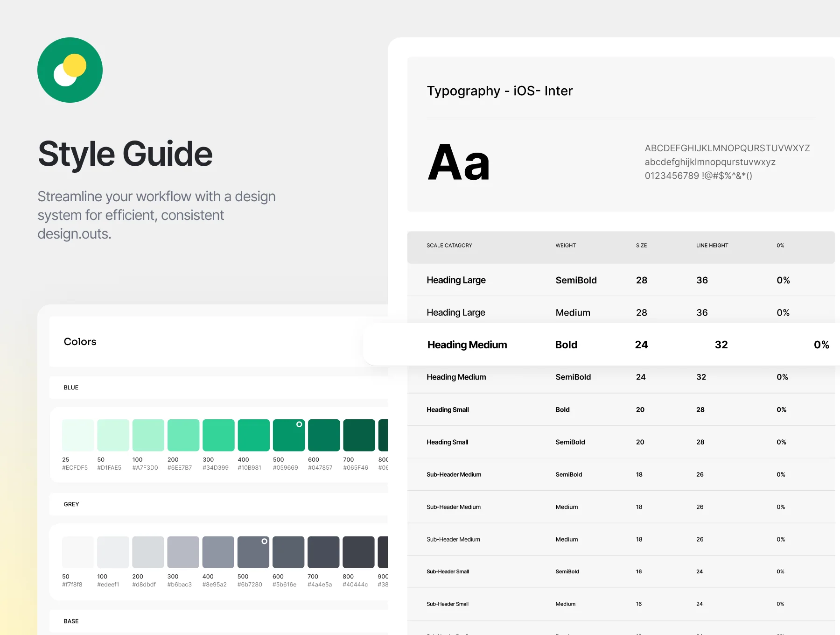Click the "WEIGHT" column header

click(x=566, y=246)
